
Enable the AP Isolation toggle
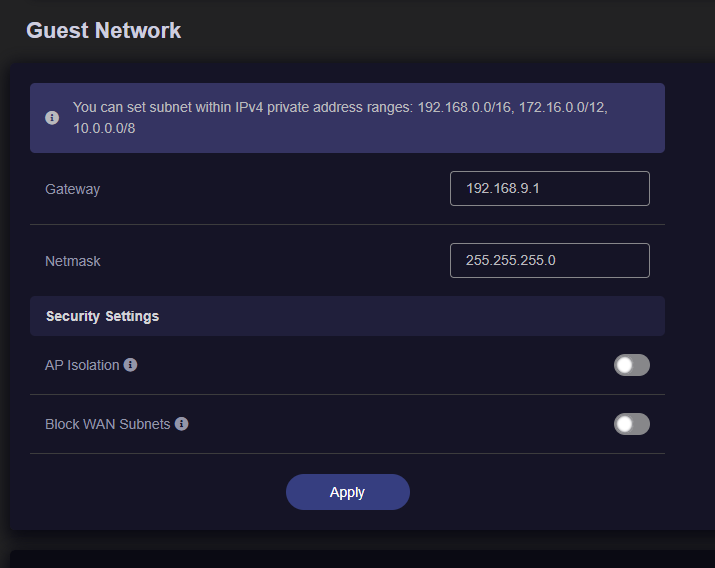(632, 365)
